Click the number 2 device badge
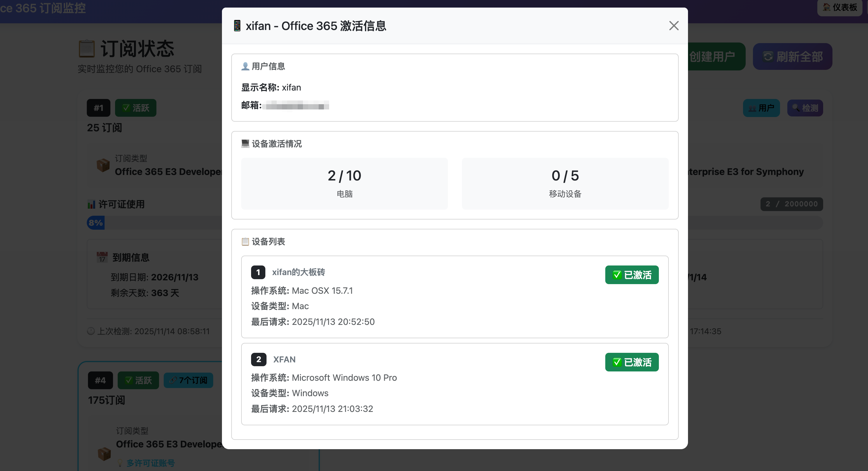The width and height of the screenshot is (868, 471). [x=258, y=359]
